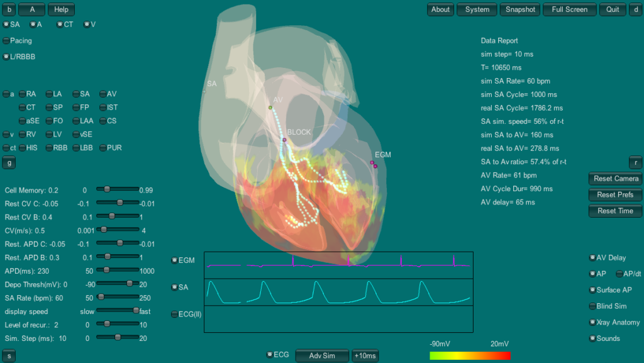Click the 'A' icon button top left
The height and width of the screenshot is (363, 644).
31,9
